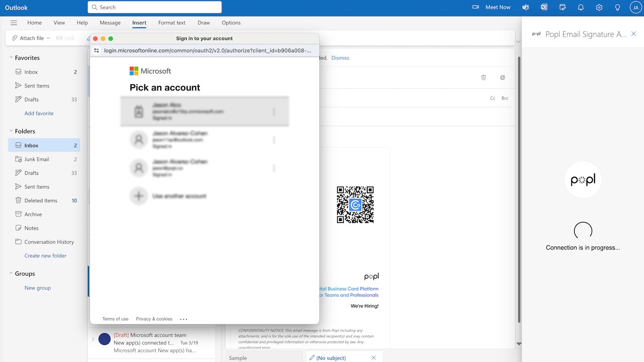Open Drafts under Favorites
The image size is (644, 362).
click(x=44, y=99)
